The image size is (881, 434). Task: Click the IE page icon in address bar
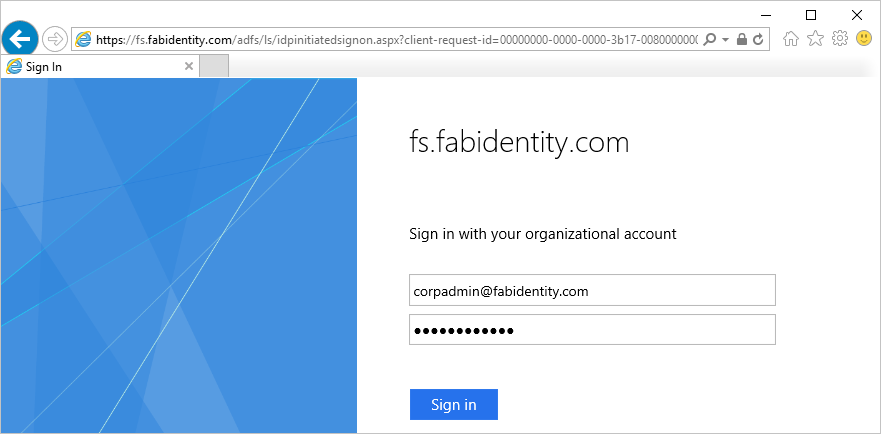coord(84,39)
